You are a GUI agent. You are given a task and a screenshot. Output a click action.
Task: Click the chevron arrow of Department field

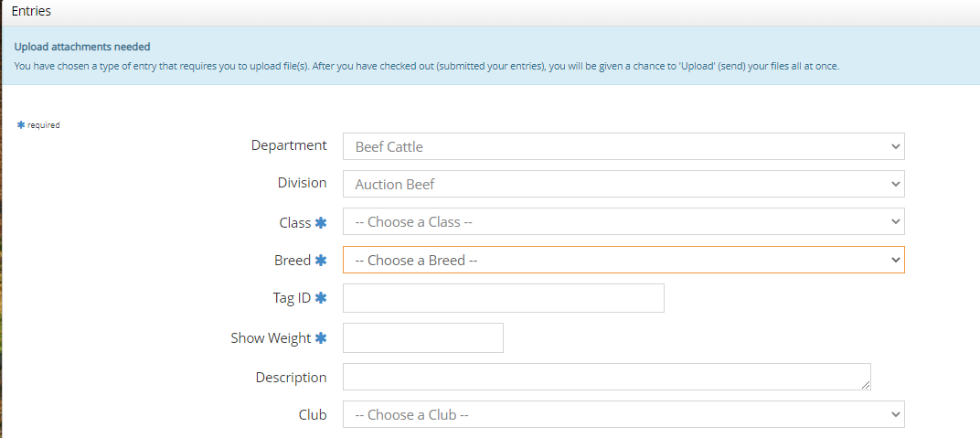896,147
